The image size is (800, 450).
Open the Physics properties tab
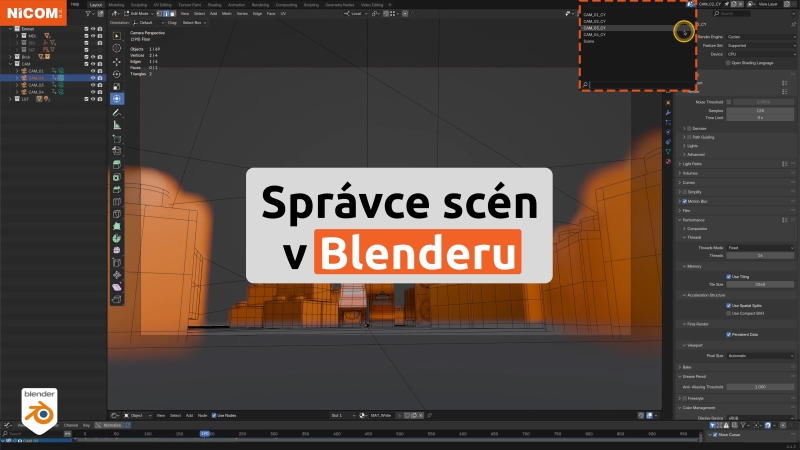668,132
